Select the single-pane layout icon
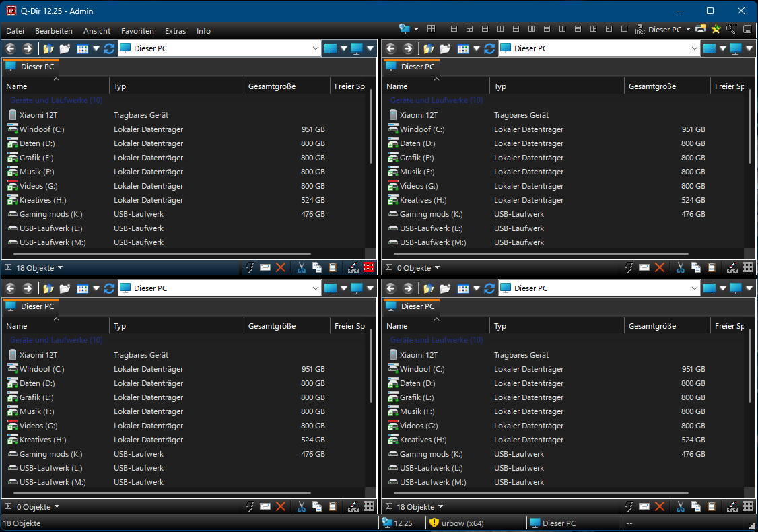 (x=624, y=29)
